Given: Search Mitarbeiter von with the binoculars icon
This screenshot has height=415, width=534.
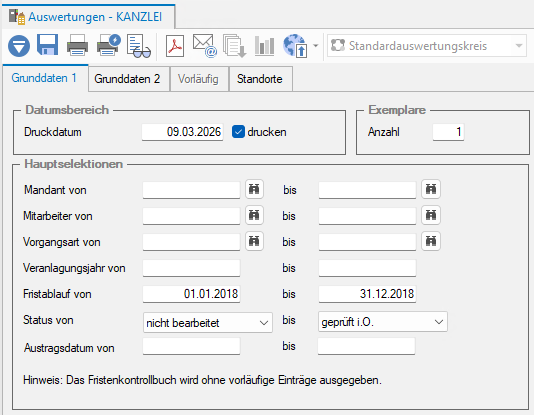Looking at the screenshot, I should pyautogui.click(x=254, y=215).
